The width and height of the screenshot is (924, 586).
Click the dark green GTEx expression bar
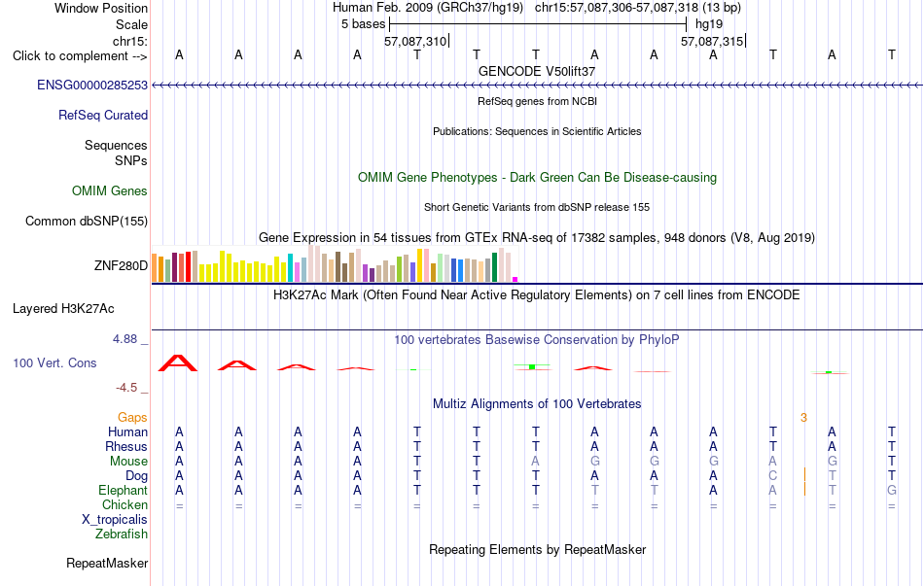point(494,267)
